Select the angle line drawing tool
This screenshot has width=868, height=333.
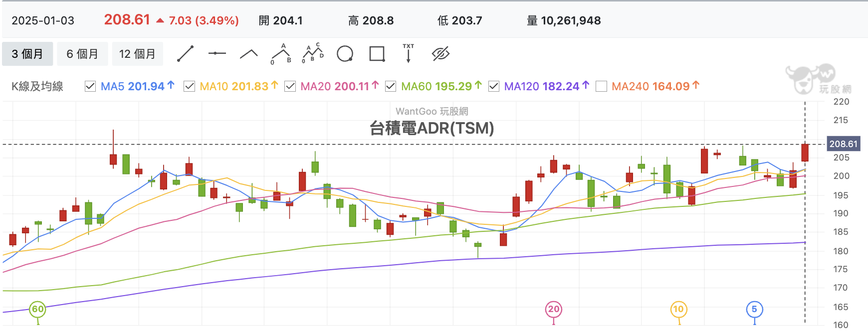(x=249, y=54)
